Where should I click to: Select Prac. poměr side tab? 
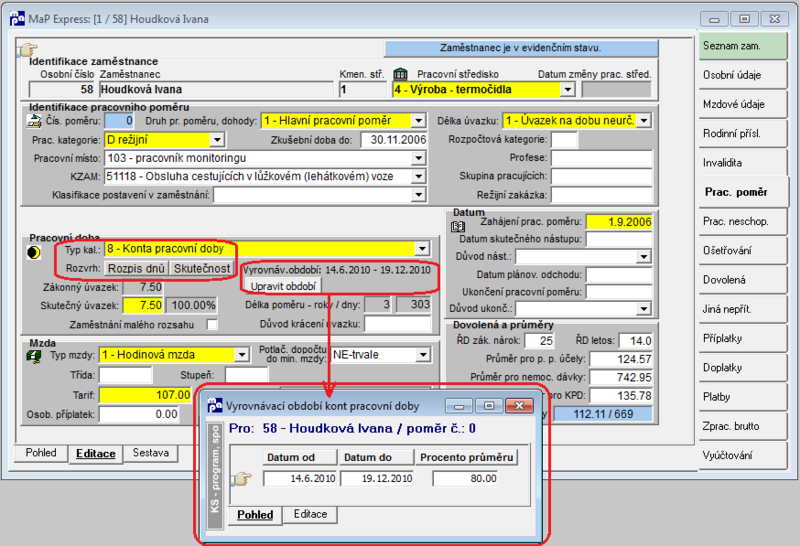(744, 192)
